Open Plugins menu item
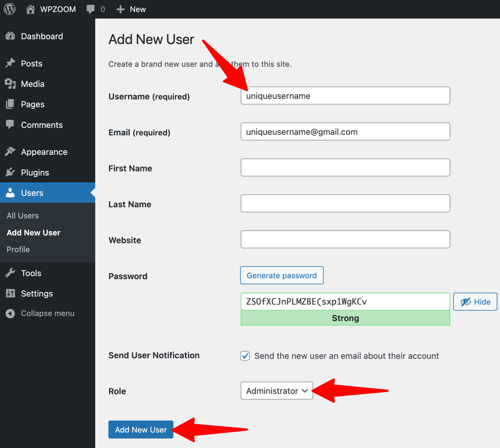 47,172
